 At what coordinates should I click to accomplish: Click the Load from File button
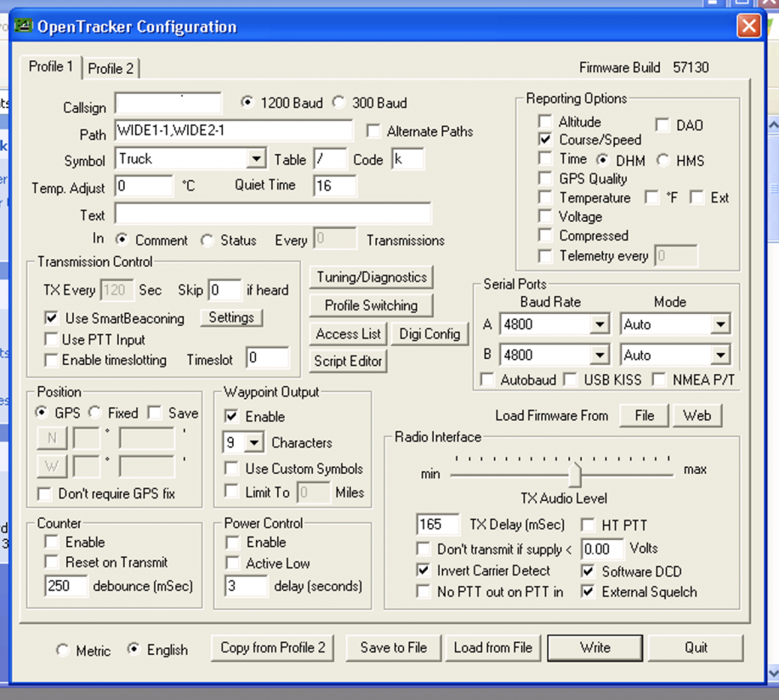click(x=493, y=648)
